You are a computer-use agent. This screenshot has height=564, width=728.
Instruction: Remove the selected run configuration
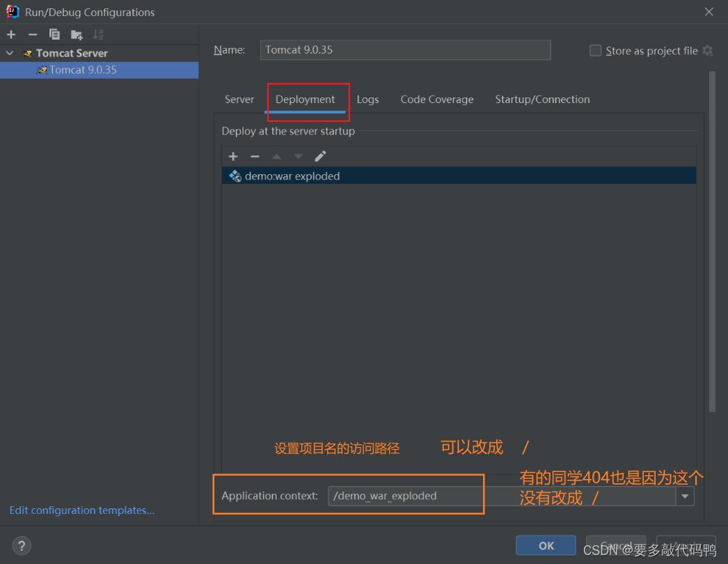tap(33, 34)
